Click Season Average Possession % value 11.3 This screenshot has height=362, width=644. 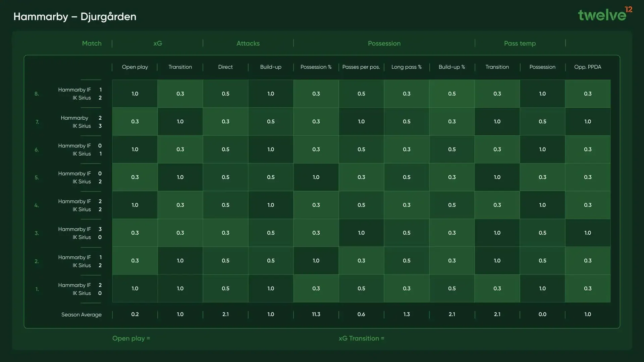(316, 314)
